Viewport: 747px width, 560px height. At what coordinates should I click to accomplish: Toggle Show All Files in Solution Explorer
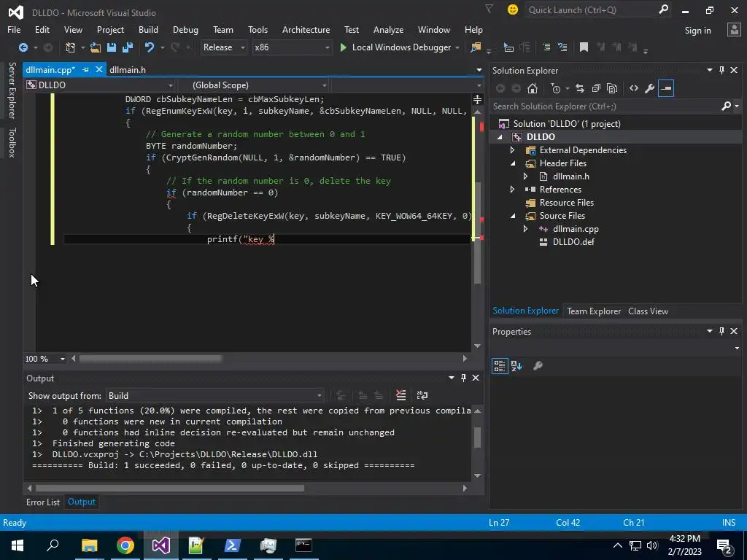tap(612, 88)
